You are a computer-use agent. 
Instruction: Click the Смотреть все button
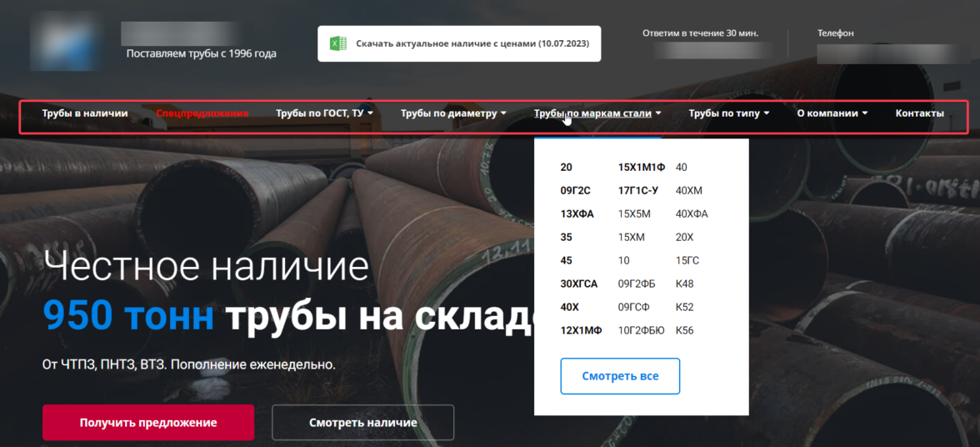pos(620,376)
